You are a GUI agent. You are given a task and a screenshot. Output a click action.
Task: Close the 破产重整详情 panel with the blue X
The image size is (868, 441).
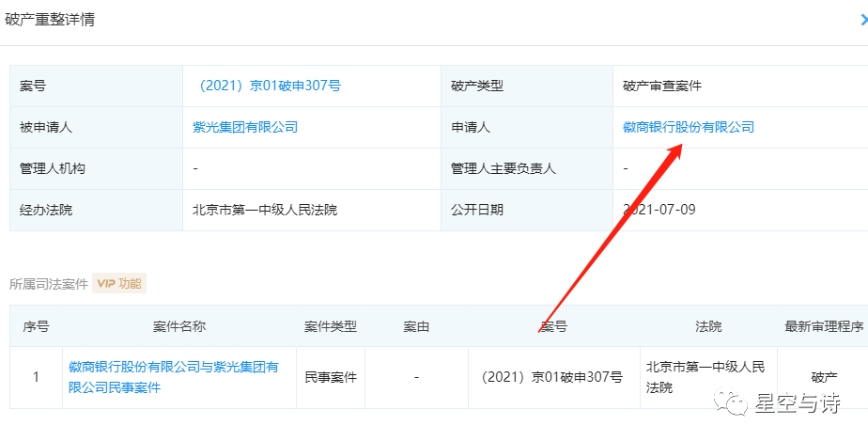pyautogui.click(x=863, y=20)
